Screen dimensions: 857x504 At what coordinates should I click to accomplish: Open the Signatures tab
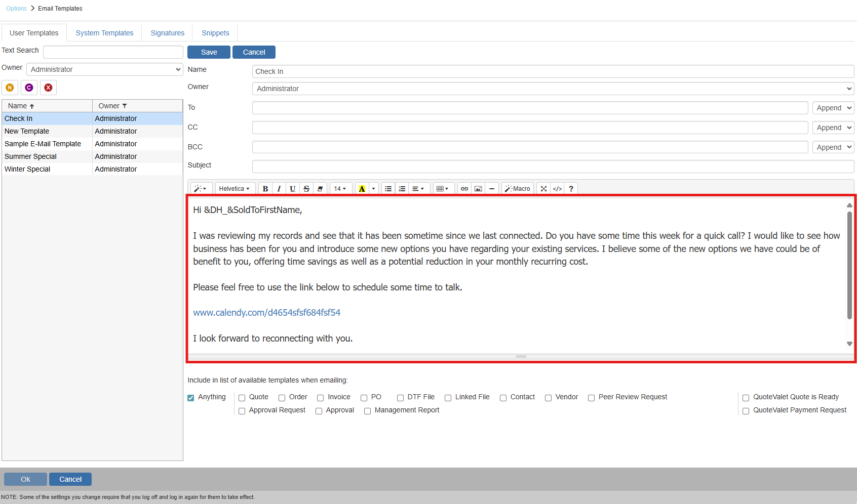(167, 33)
